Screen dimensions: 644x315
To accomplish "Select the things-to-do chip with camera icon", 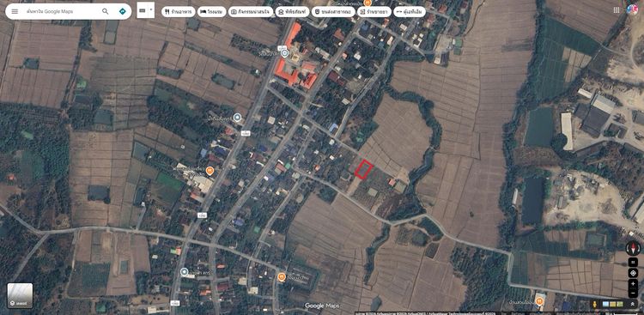I will click(251, 12).
